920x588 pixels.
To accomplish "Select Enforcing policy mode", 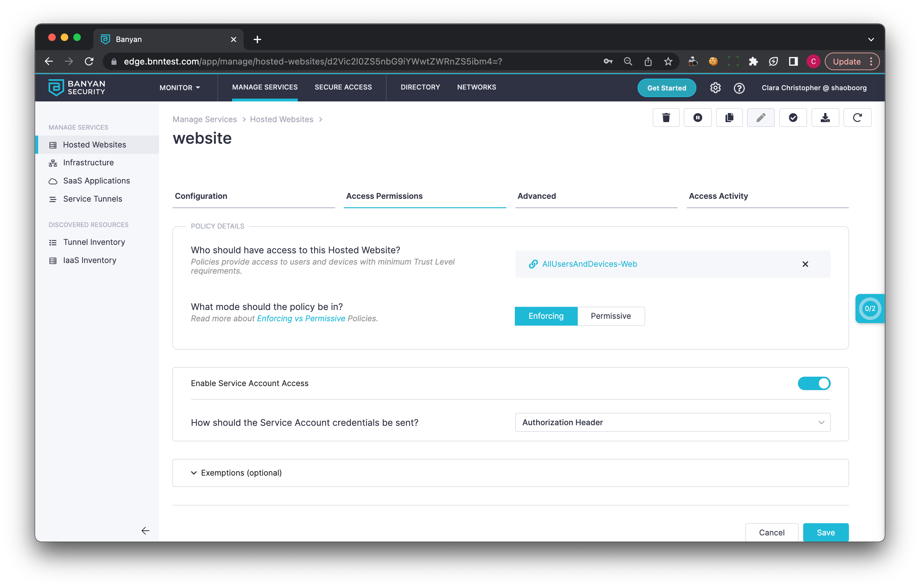I will (x=545, y=316).
